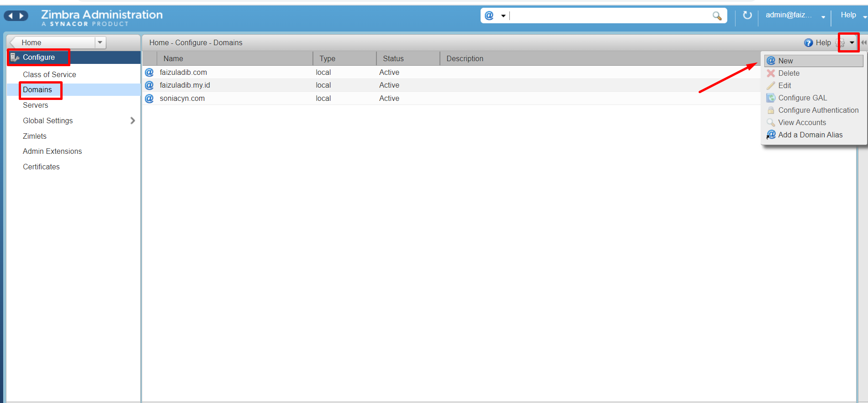Click the red X Delete icon

pos(771,73)
